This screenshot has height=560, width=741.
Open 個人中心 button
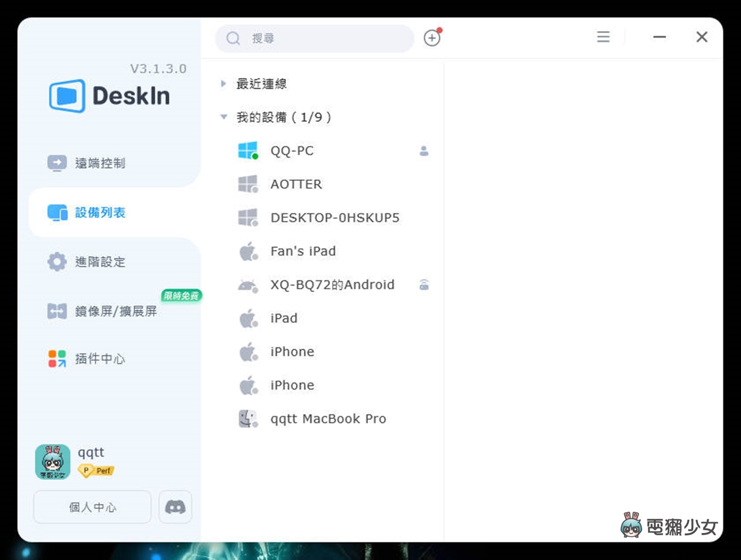[x=93, y=507]
